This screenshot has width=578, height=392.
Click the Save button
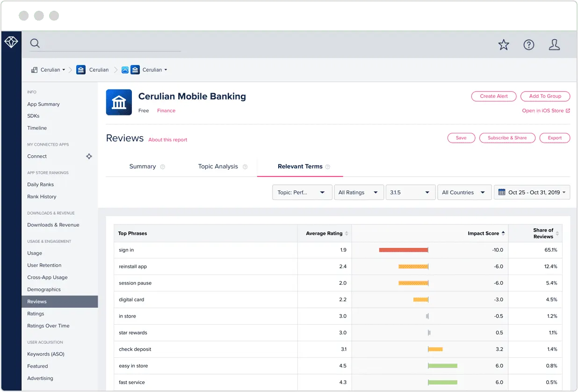tap(461, 138)
